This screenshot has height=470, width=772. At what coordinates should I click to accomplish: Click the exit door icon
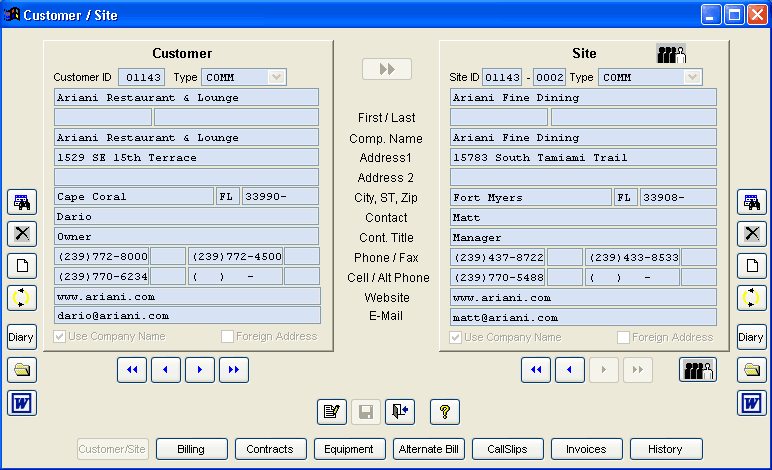[x=400, y=411]
